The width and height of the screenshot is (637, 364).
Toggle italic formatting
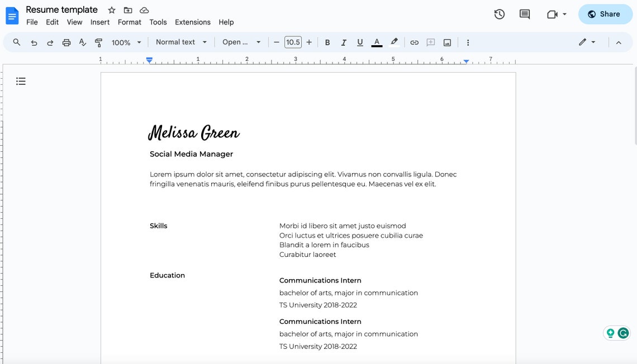click(x=344, y=42)
